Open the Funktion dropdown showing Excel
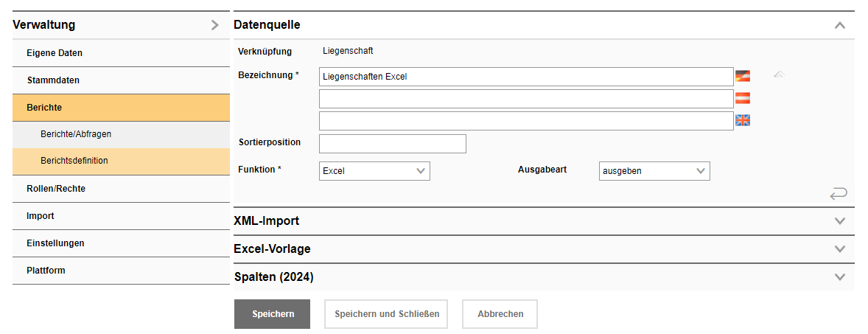This screenshot has height=334, width=868. [x=374, y=171]
